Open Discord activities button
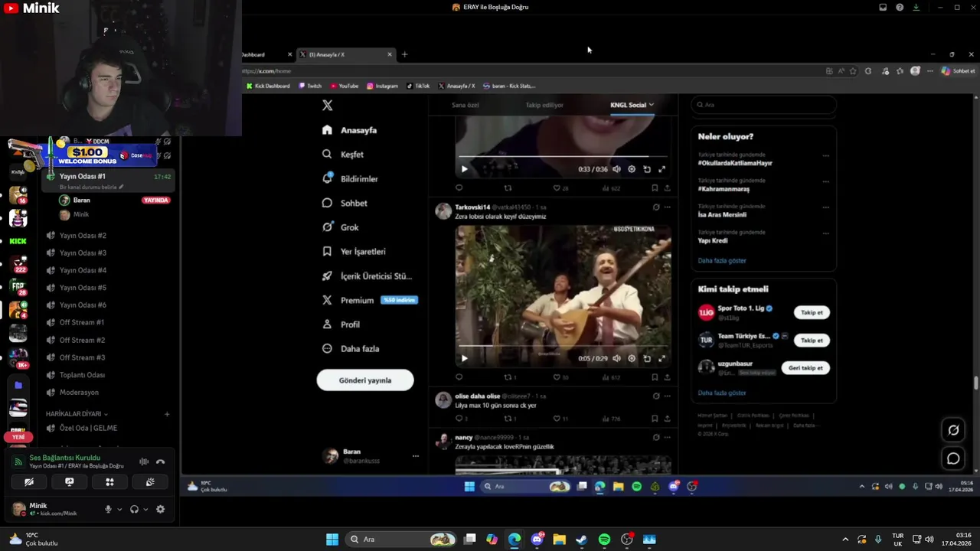This screenshot has height=551, width=980. pos(109,482)
